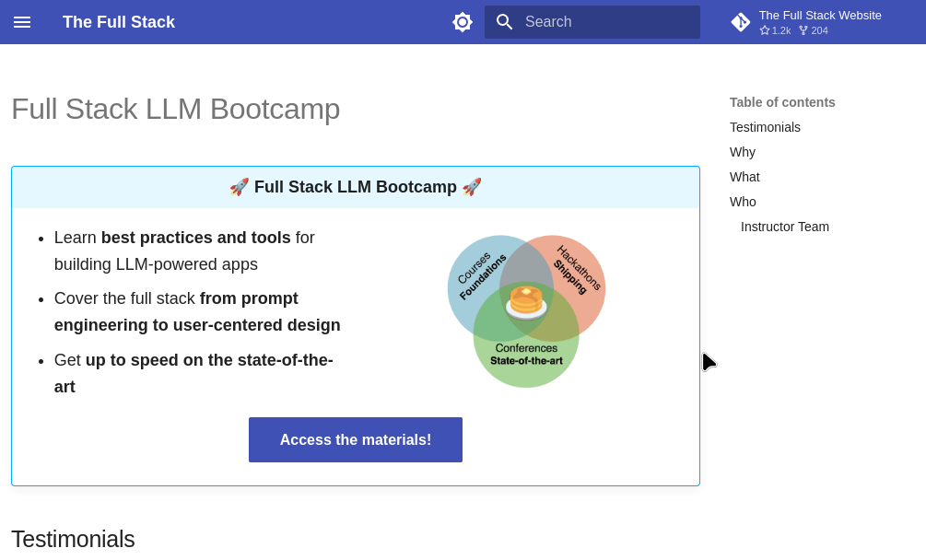Screen dimensions: 926x560
Task: Click the search magnifier icon
Action: pos(504,22)
